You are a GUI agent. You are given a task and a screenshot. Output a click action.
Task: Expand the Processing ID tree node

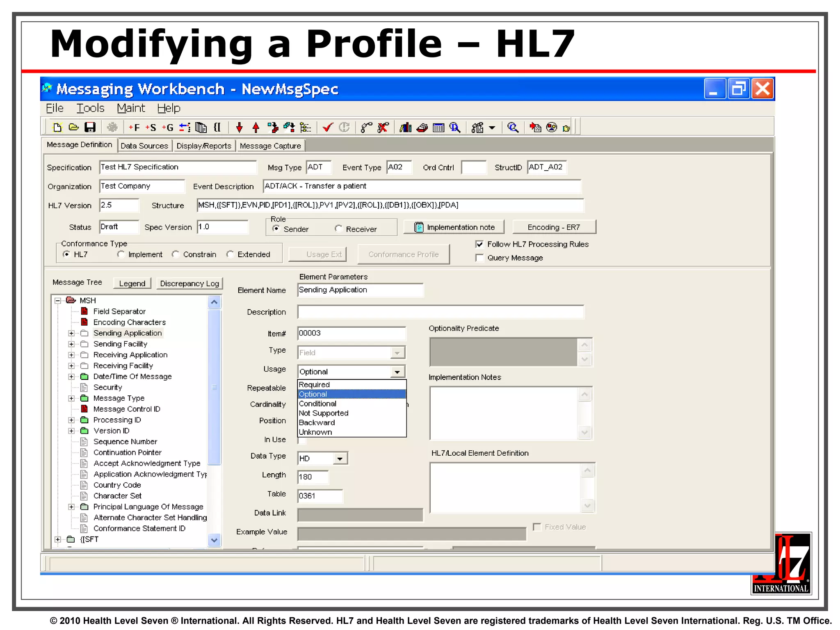71,420
